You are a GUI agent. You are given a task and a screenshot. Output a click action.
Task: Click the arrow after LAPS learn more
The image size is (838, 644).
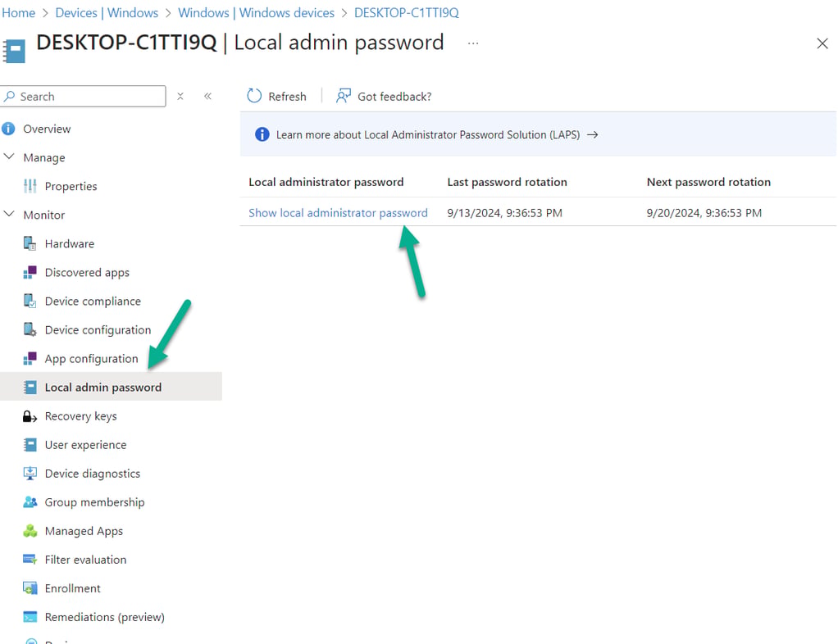592,134
